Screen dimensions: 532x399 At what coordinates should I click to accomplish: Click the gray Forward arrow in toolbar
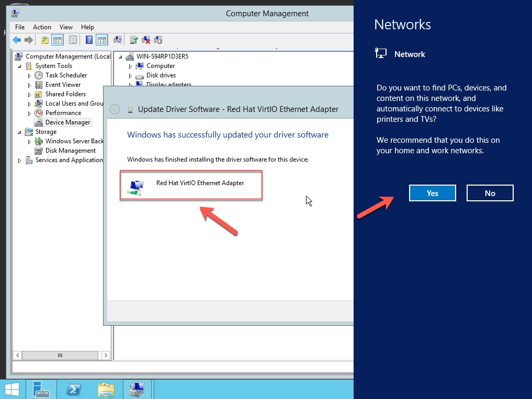[29, 40]
